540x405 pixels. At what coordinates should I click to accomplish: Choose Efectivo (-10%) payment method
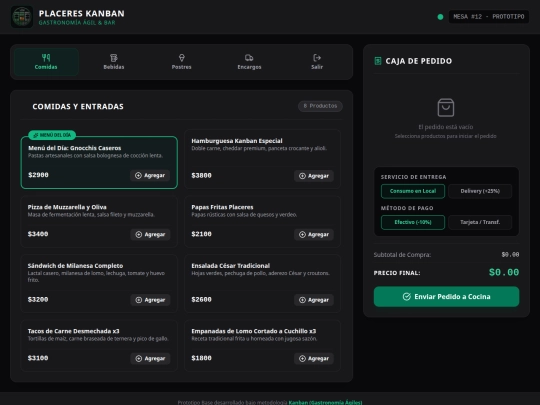413,222
